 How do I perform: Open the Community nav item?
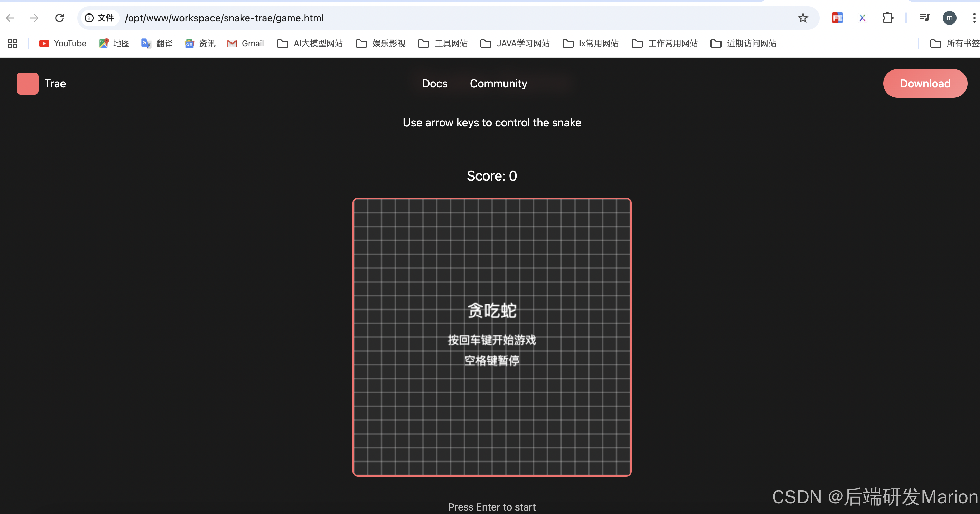tap(498, 83)
